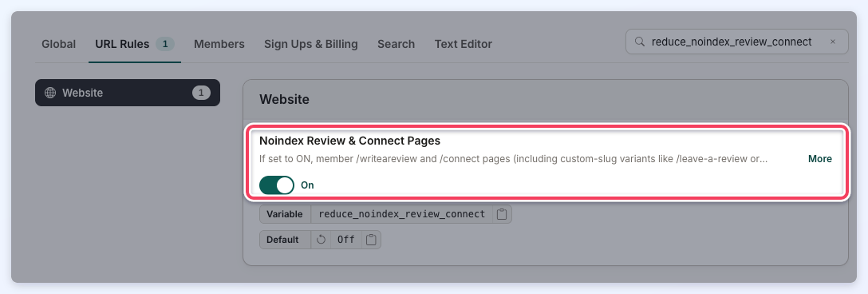This screenshot has height=294, width=868.
Task: Clear the search field with the X icon
Action: click(x=833, y=42)
